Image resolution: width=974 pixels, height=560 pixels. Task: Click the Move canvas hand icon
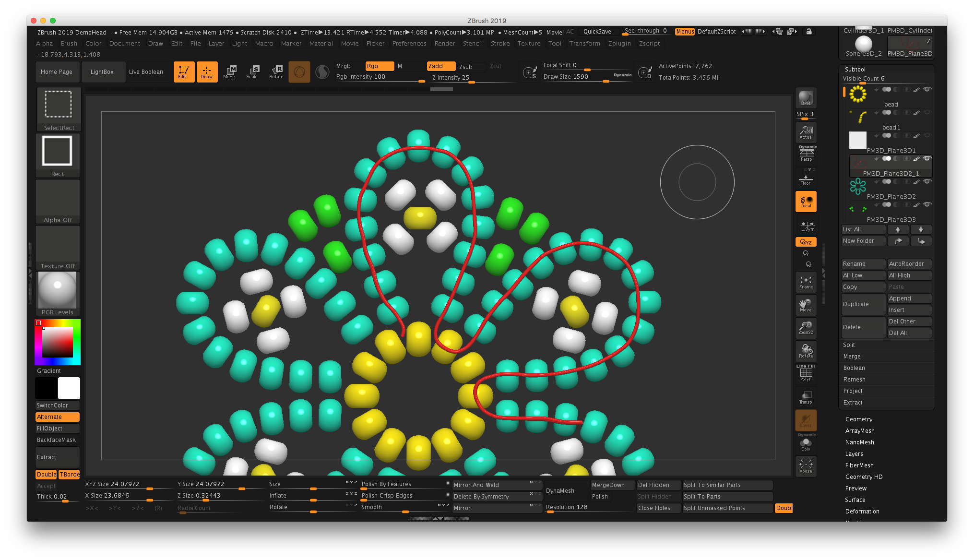tap(806, 305)
